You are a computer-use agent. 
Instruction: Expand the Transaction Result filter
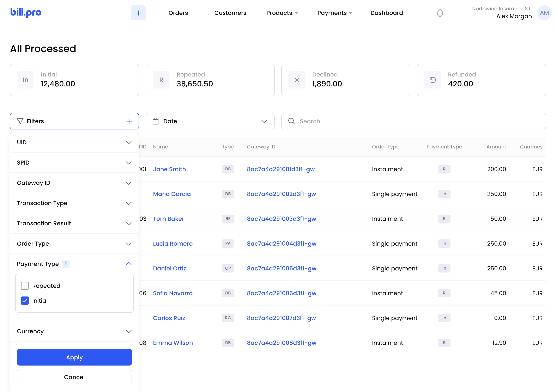[74, 223]
